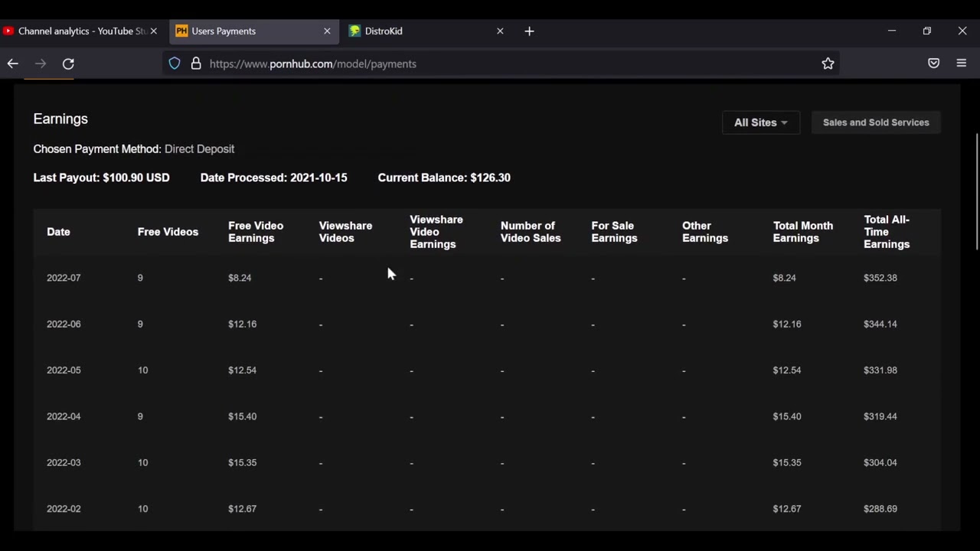Select the 2022-02 date cell
The width and height of the screenshot is (980, 551).
64,509
